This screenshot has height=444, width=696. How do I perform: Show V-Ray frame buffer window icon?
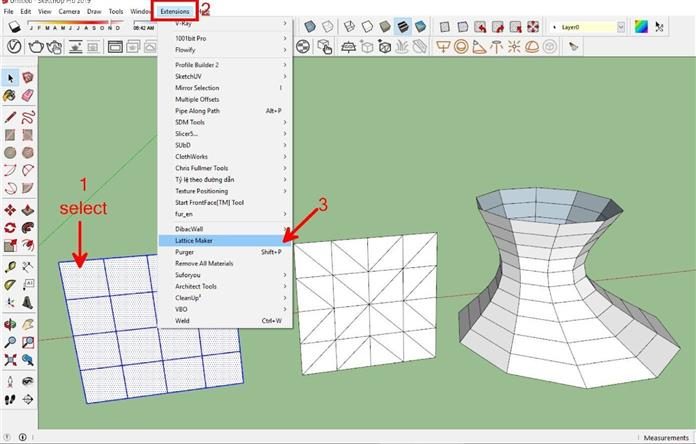pos(115,47)
